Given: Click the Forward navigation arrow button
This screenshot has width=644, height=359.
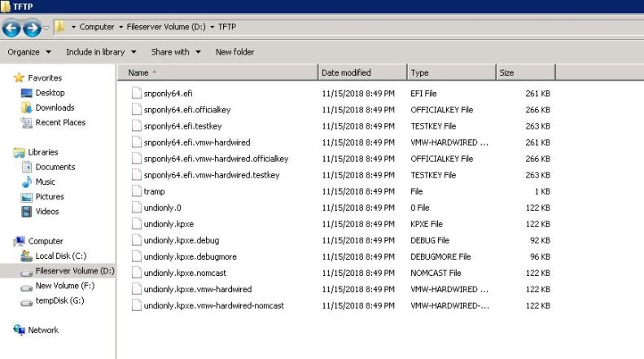Looking at the screenshot, I should click(x=33, y=27).
